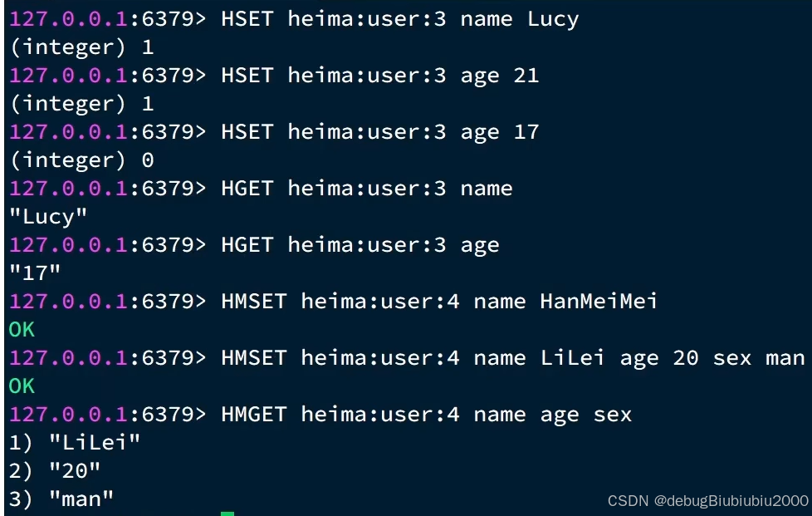Click the second green OK response

[22, 386]
